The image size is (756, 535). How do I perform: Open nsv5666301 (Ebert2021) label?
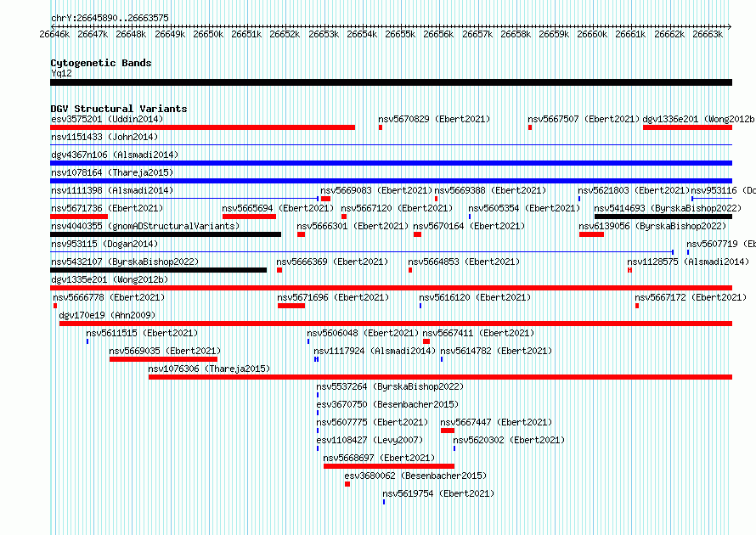tap(353, 226)
